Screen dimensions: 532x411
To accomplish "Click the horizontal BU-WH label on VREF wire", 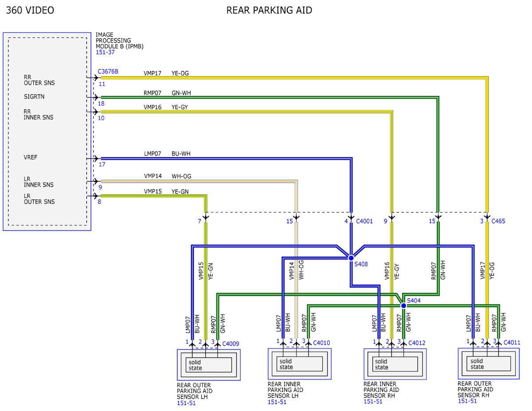I will pos(181,154).
